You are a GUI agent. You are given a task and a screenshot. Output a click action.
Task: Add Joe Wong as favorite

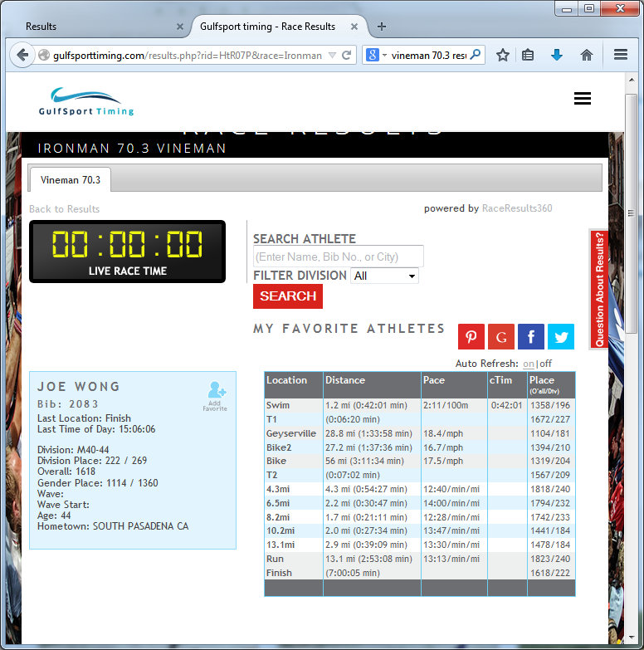pos(214,395)
